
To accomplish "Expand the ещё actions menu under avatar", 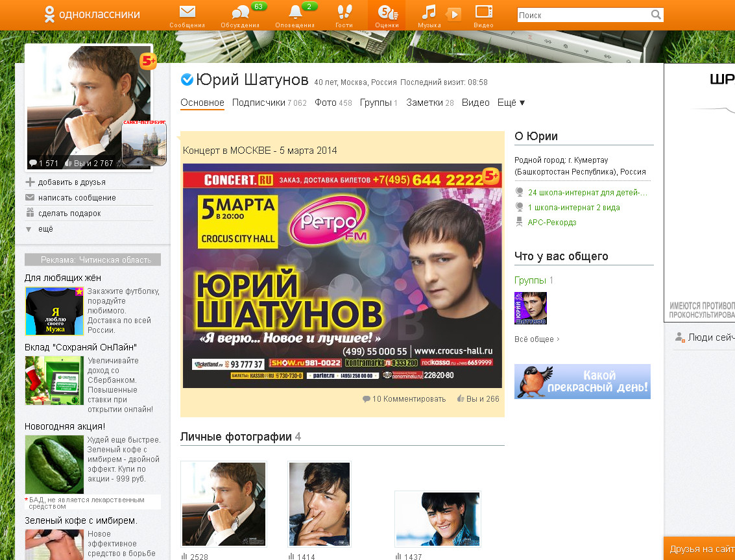I will [x=45, y=229].
